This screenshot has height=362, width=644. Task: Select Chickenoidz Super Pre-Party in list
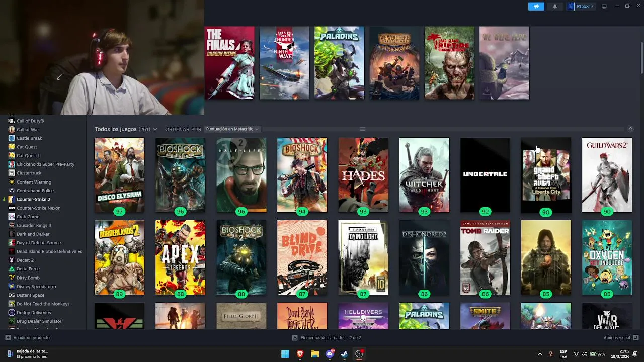click(45, 164)
